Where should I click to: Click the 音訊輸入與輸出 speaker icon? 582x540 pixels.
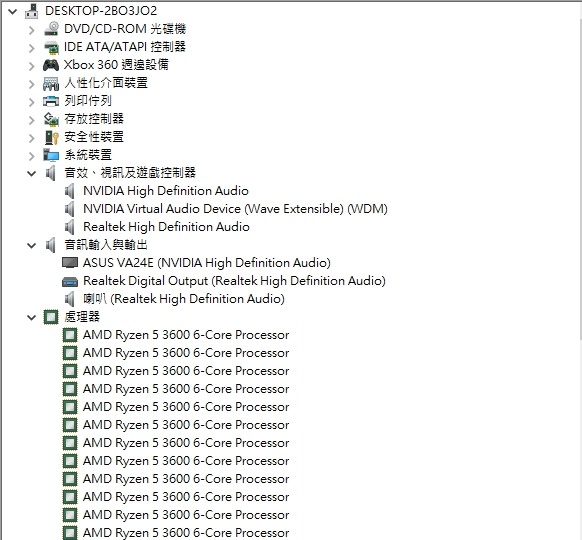click(x=50, y=245)
